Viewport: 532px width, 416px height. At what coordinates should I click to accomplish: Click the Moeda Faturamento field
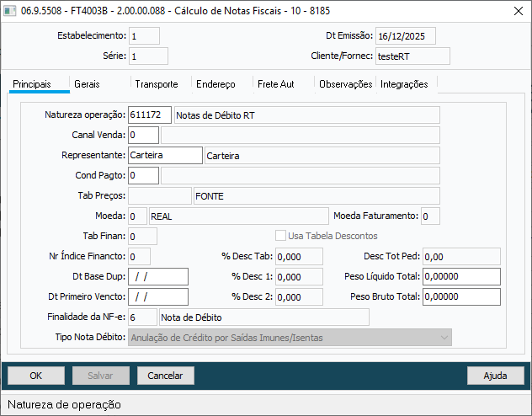[x=430, y=216]
